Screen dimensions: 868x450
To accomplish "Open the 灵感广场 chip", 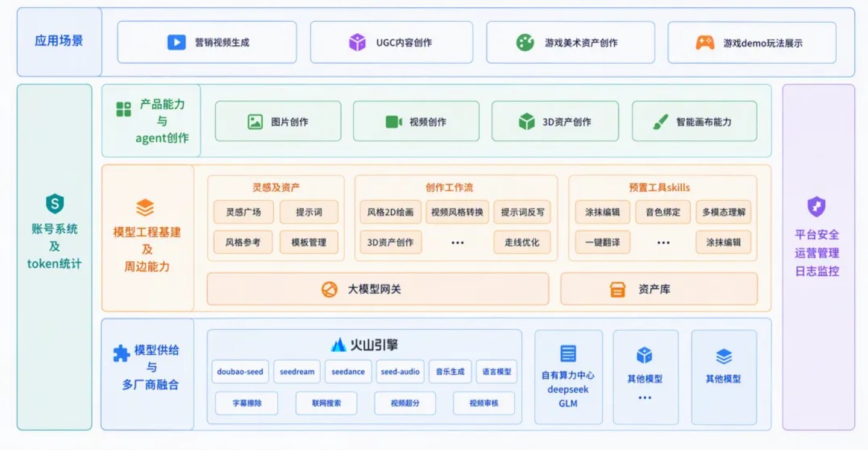I will [x=244, y=212].
